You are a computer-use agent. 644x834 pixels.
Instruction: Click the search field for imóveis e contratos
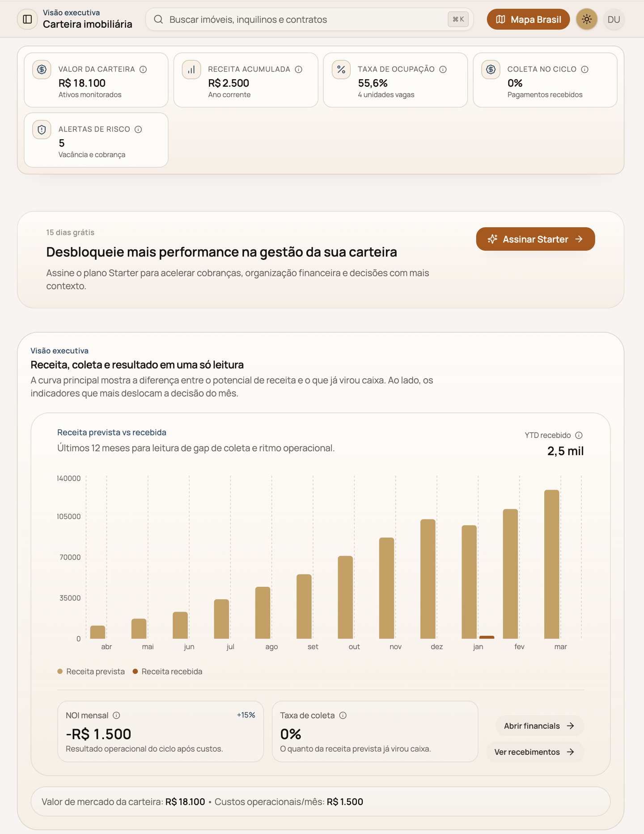tap(309, 19)
